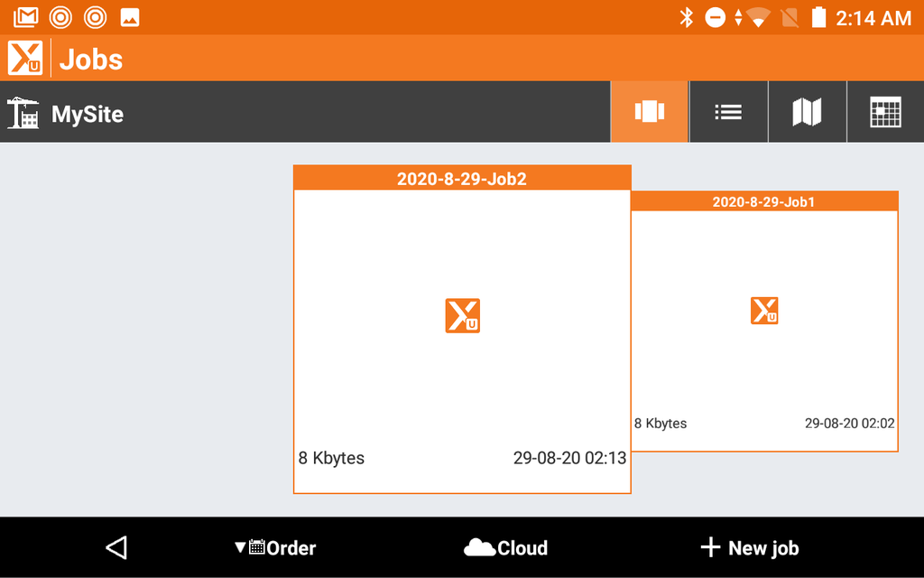Tap the X-PAD app logo
Viewport: 924px width, 578px height.
25,59
